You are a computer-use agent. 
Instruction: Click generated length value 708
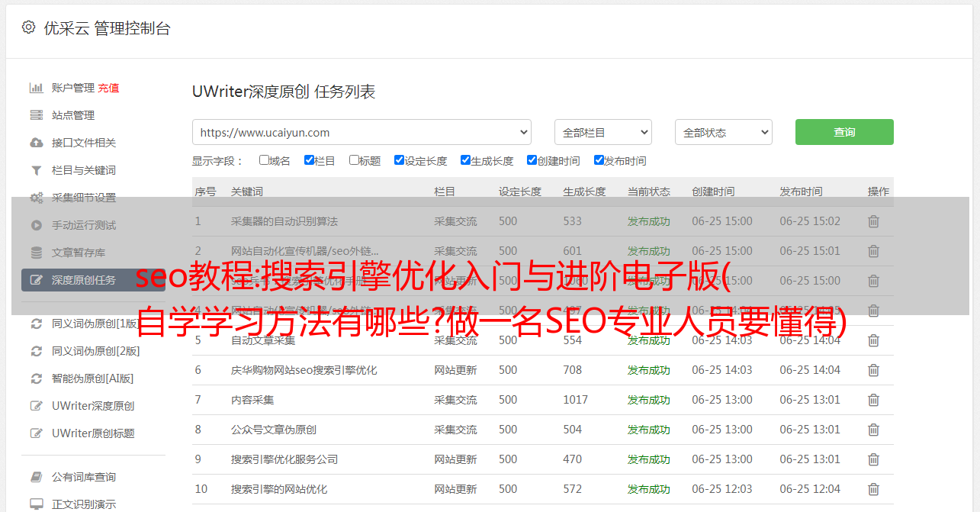573,370
